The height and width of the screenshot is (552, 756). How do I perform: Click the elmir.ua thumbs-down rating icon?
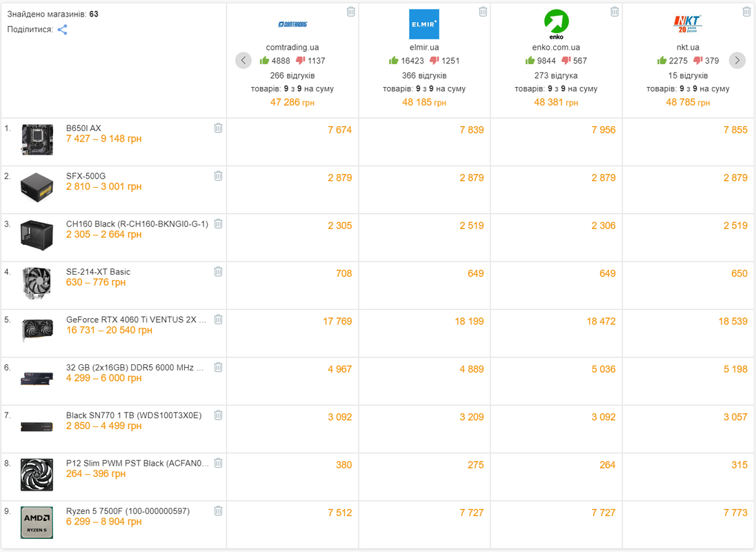point(434,61)
